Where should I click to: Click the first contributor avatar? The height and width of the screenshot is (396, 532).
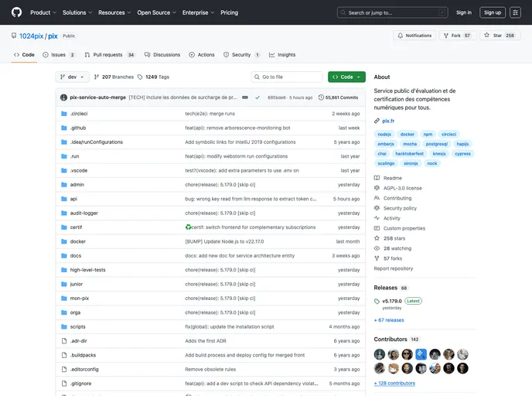380,354
